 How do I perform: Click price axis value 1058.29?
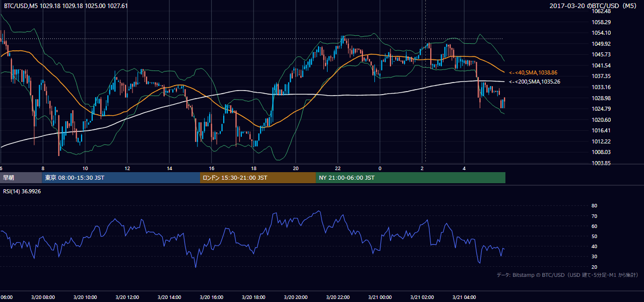tap(602, 22)
